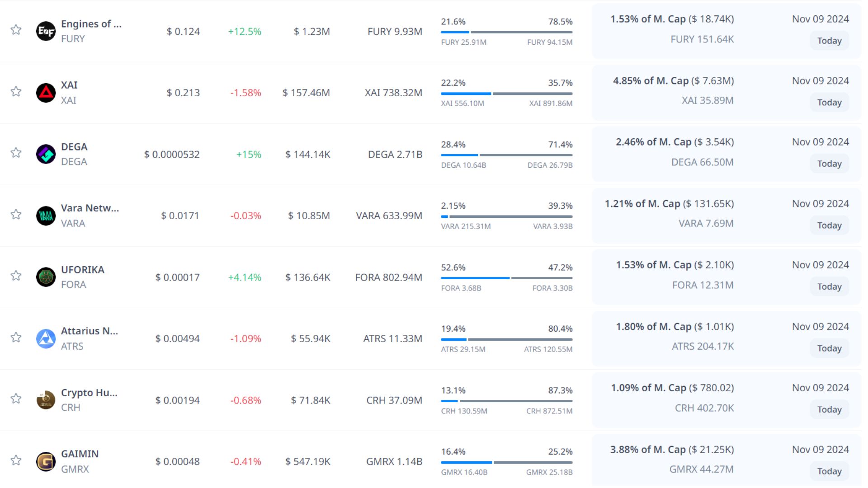Screen dimensions: 868x488
Task: Click Today badge in CRH unlock row
Action: [829, 409]
